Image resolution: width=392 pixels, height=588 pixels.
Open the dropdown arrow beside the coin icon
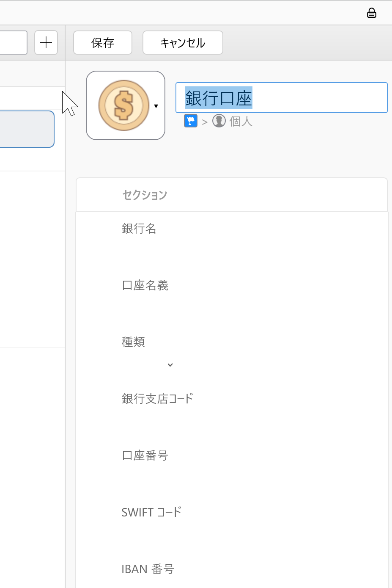156,106
